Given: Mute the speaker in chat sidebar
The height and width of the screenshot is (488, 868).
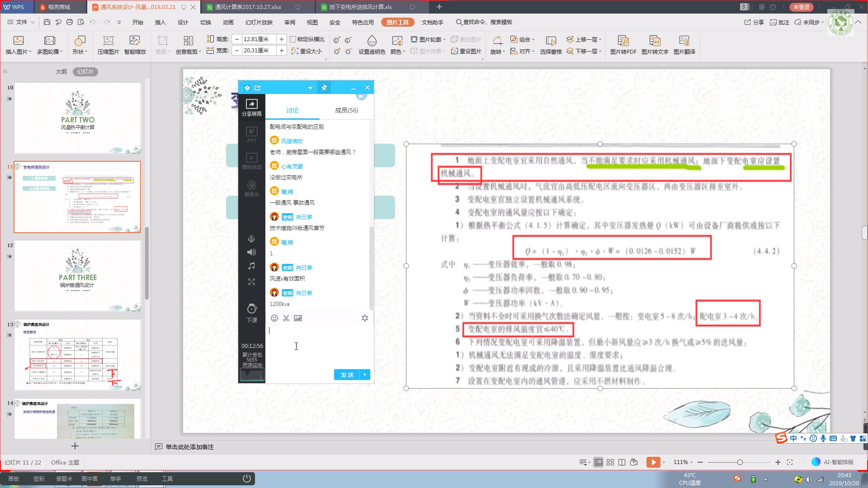Looking at the screenshot, I should click(x=251, y=252).
